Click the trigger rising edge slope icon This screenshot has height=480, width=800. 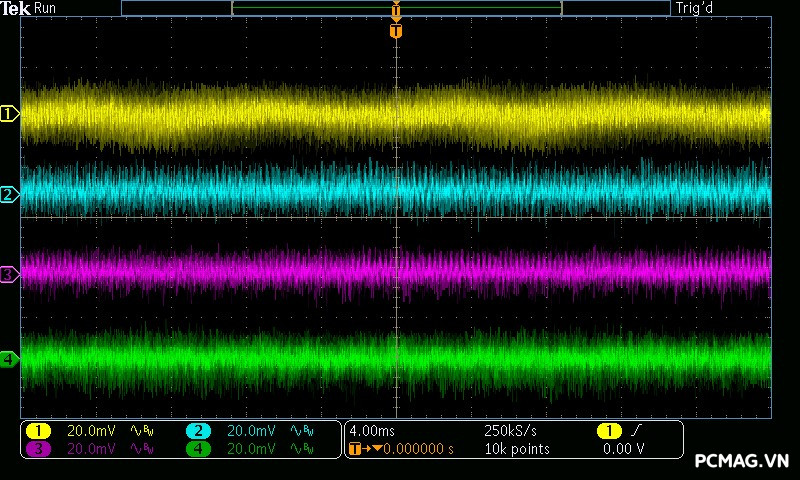(x=638, y=431)
